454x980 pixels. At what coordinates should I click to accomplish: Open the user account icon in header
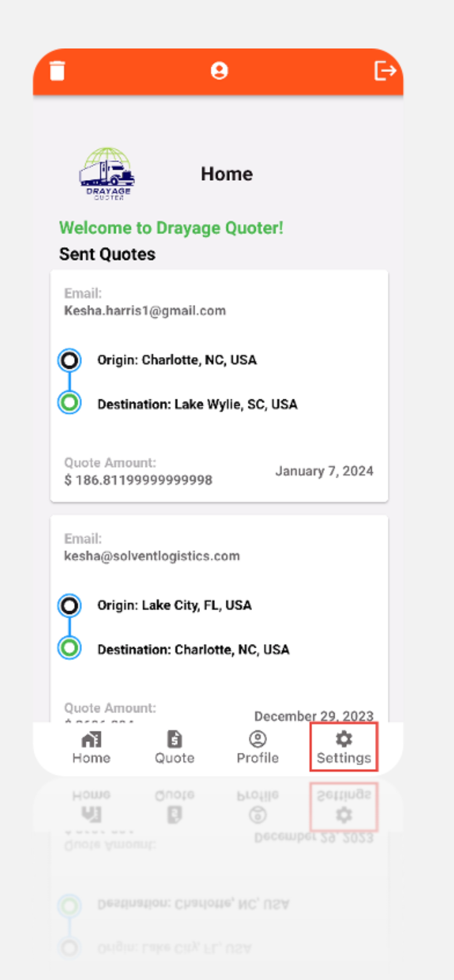(x=219, y=71)
